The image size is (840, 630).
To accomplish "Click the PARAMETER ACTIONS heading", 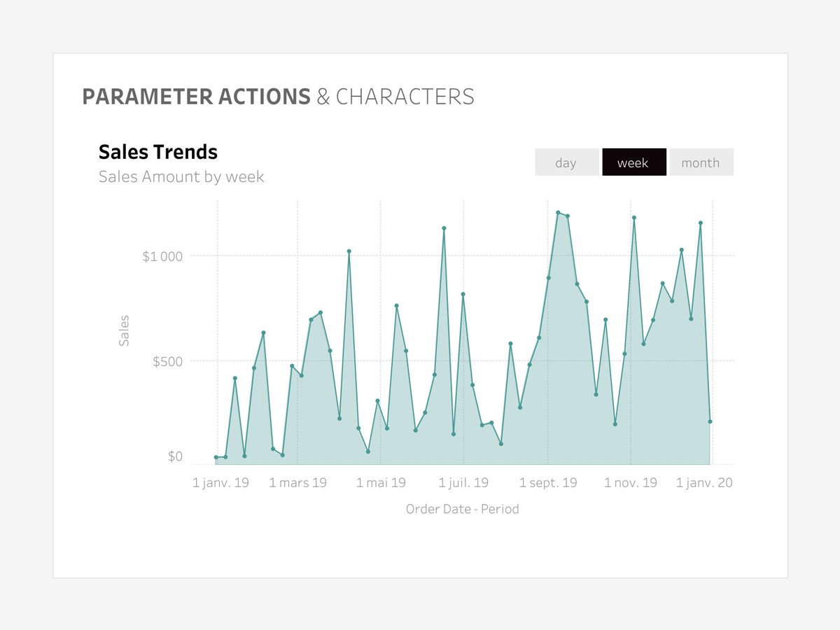I will click(197, 96).
